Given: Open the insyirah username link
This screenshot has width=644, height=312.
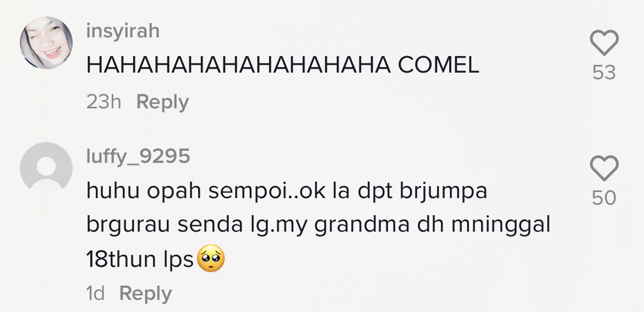Looking at the screenshot, I should tap(123, 31).
